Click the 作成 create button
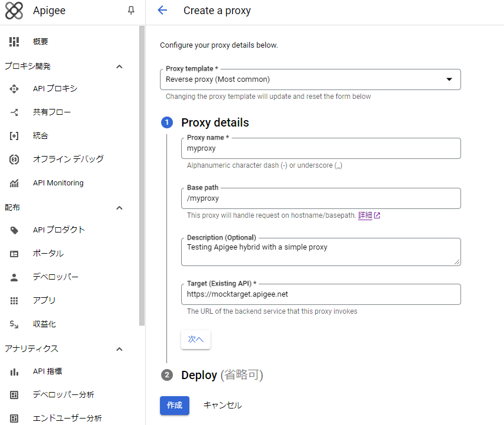 [x=175, y=406]
